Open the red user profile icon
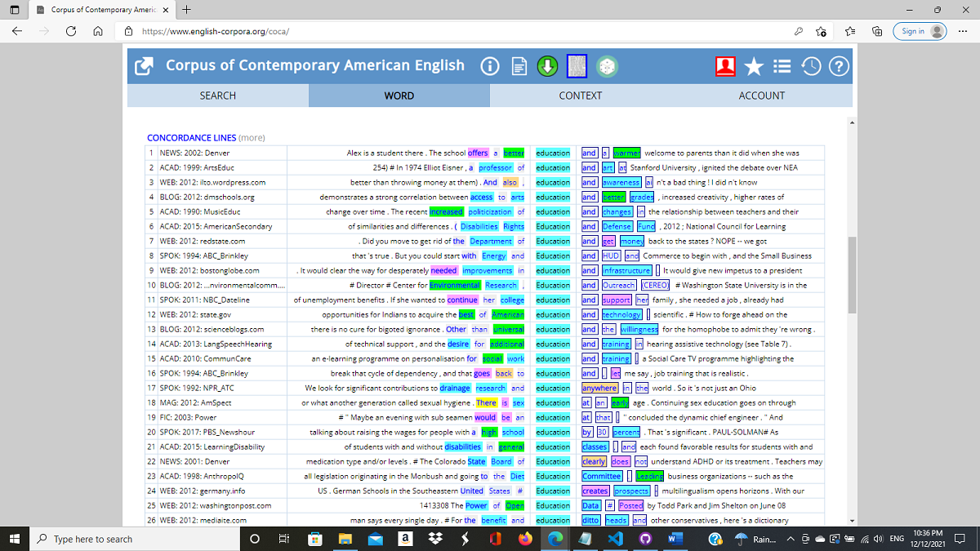The height and width of the screenshot is (551, 980). point(725,66)
